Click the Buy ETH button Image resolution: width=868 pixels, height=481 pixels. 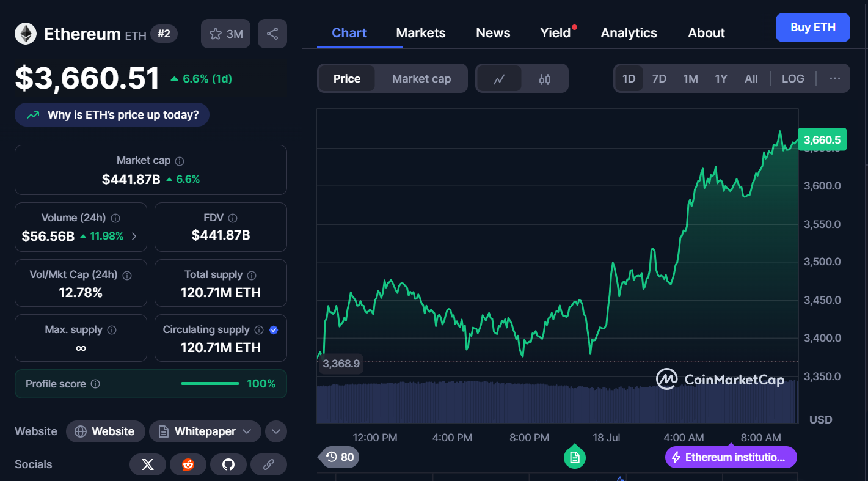813,28
